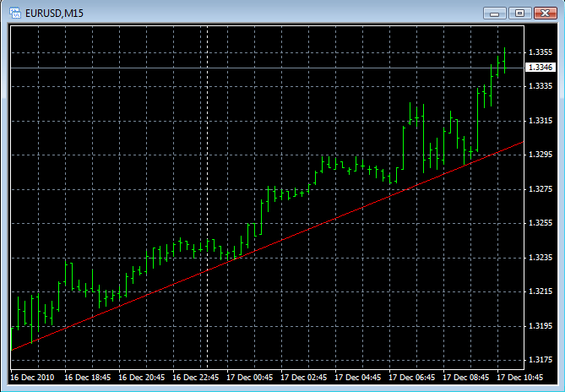This screenshot has width=565, height=392.
Task: Click the 16 Dec 18:45 time label
Action: (88, 378)
